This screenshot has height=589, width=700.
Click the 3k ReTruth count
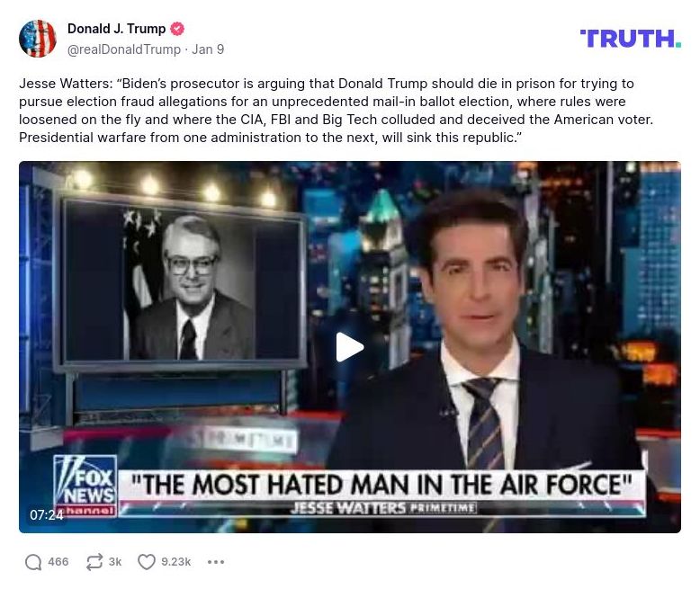coord(115,561)
